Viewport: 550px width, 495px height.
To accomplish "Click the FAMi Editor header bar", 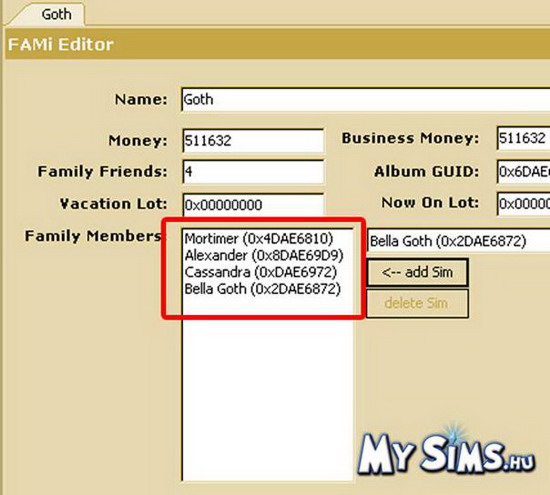I will (277, 45).
